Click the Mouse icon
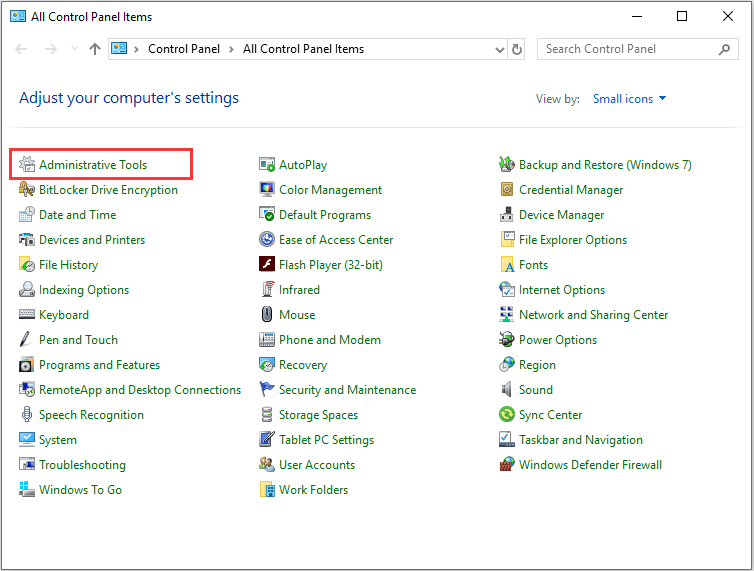Screen dimensions: 754x571 (x=267, y=315)
